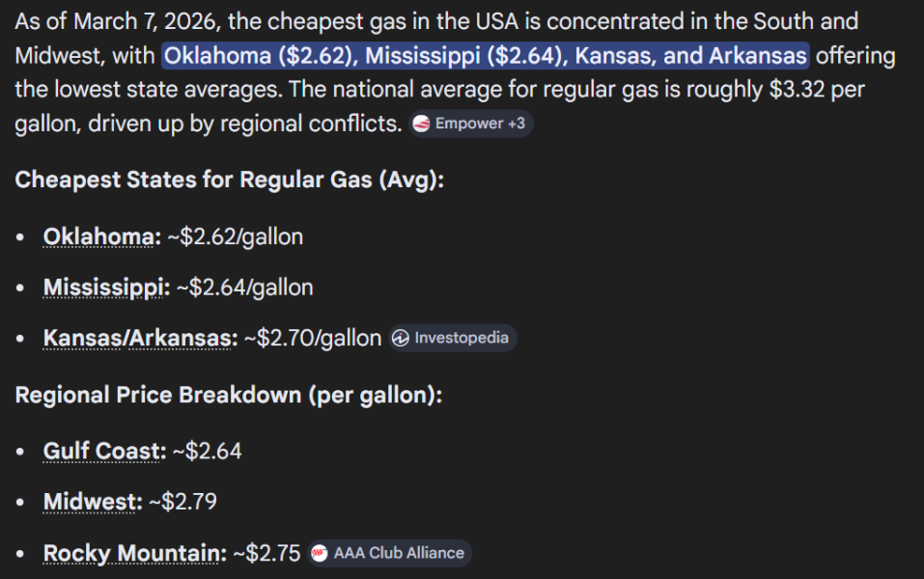Click the ~$2.75 Rocky Mountain price
The height and width of the screenshot is (579, 924).
[x=266, y=553]
